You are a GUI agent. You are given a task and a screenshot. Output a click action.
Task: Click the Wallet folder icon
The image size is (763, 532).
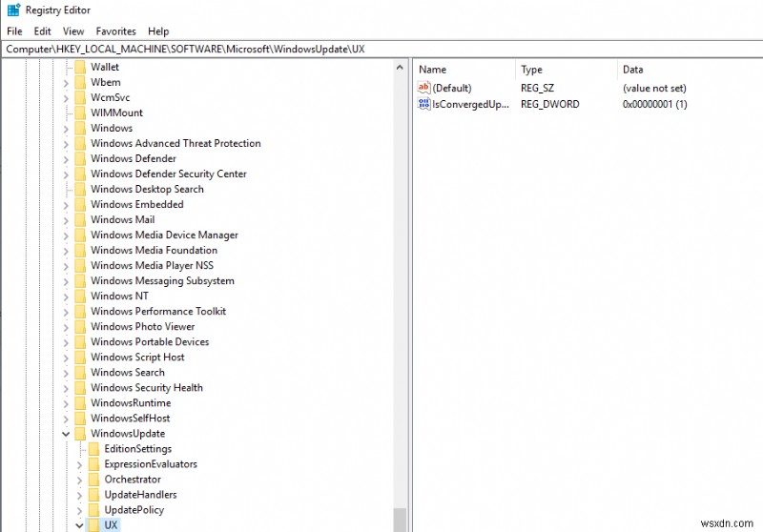80,67
